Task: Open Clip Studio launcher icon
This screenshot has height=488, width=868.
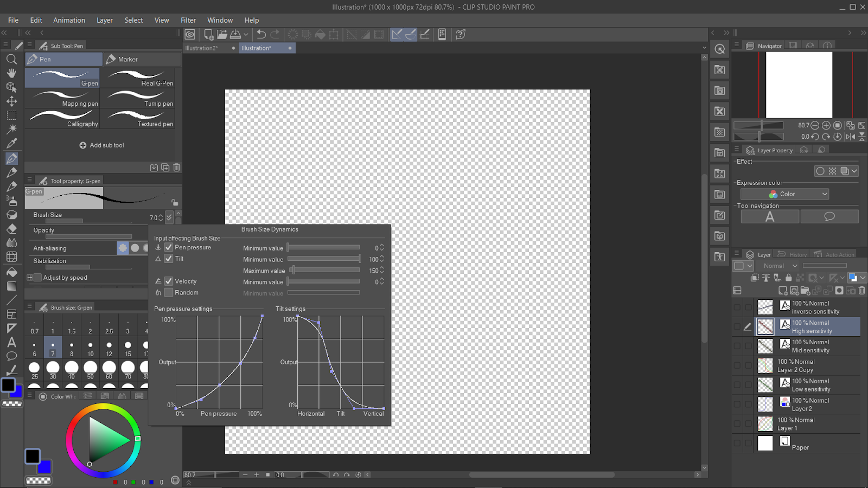Action: coord(190,34)
